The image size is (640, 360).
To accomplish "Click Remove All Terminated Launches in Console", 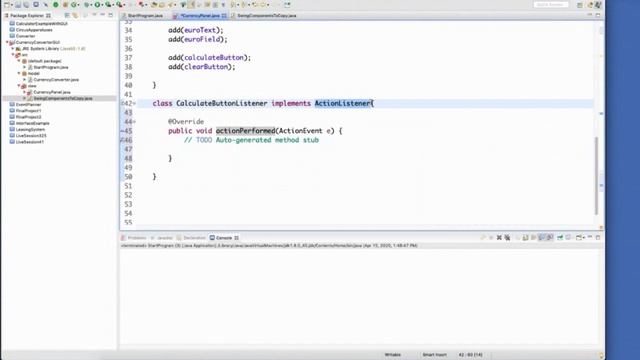I will [x=507, y=238].
